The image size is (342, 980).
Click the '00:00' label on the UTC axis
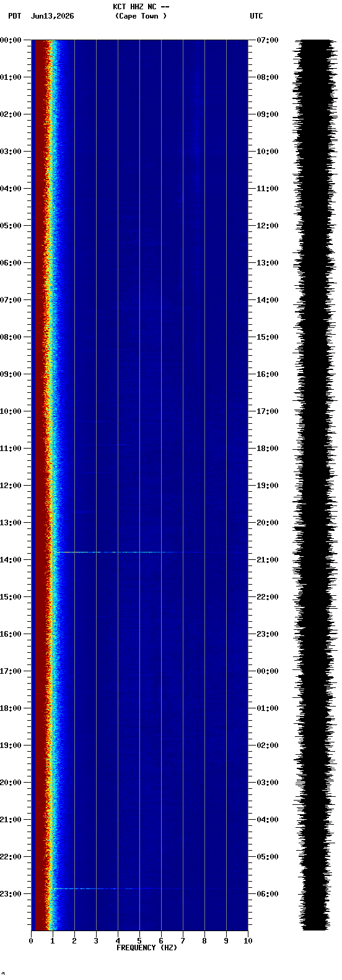[268, 671]
